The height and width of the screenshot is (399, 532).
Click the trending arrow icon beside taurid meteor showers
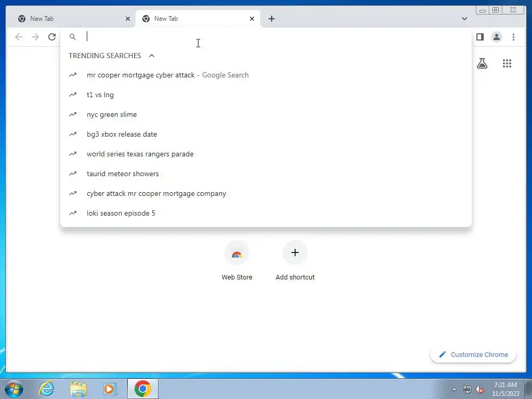pyautogui.click(x=73, y=174)
